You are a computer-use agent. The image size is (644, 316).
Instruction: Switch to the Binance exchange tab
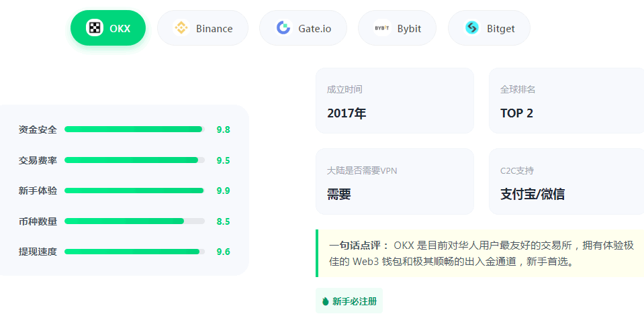[203, 28]
